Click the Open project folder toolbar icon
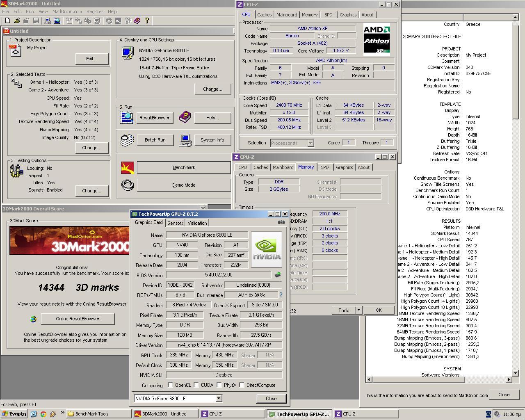The height and width of the screenshot is (420, 525). pyautogui.click(x=17, y=21)
